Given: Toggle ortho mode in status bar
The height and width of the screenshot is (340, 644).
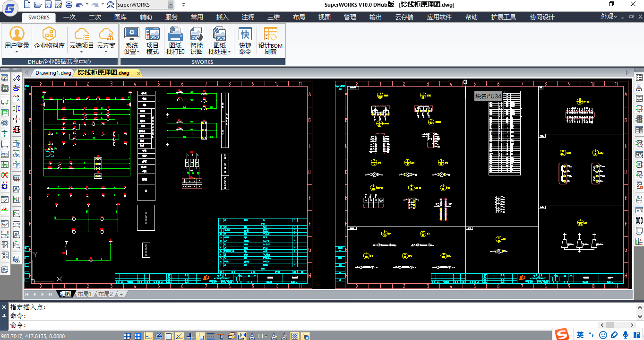Looking at the screenshot, I should (148, 336).
